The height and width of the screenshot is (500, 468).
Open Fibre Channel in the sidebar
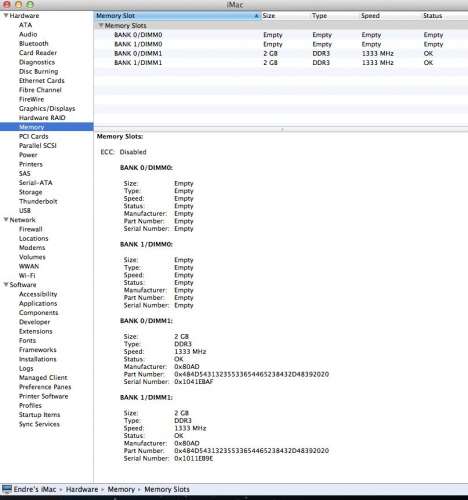(x=40, y=90)
